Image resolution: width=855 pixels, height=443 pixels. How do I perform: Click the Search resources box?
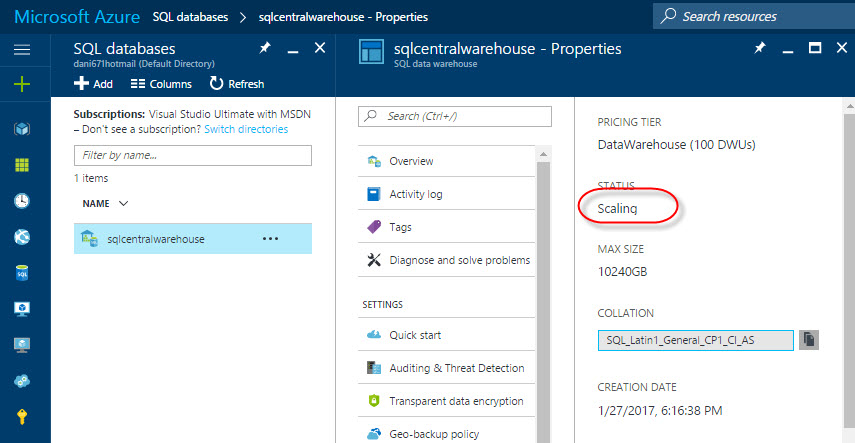click(x=752, y=16)
